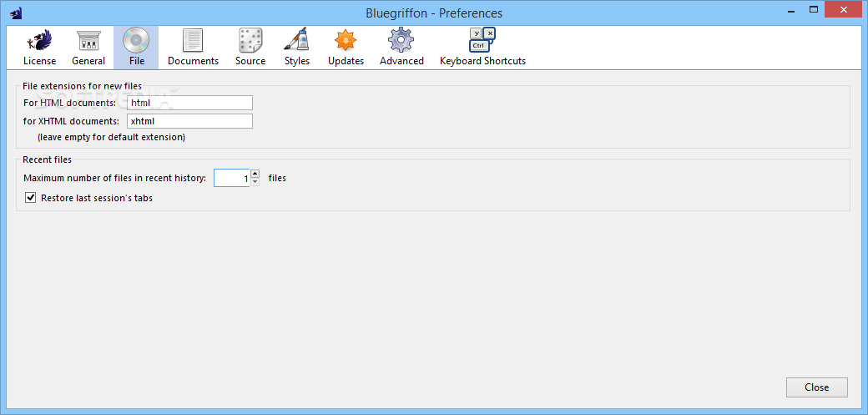This screenshot has height=415, width=868.
Task: Click the 'for XHTML documents:' label
Action: 72,121
